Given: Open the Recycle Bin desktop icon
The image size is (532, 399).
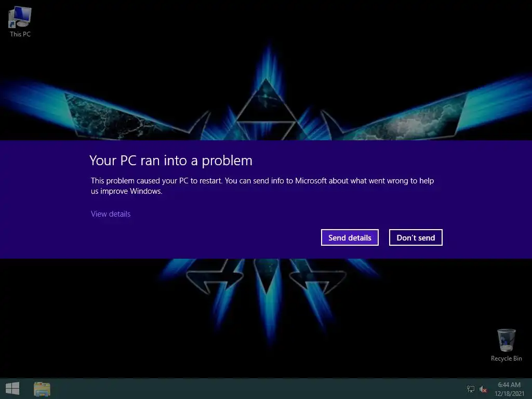Looking at the screenshot, I should click(506, 345).
